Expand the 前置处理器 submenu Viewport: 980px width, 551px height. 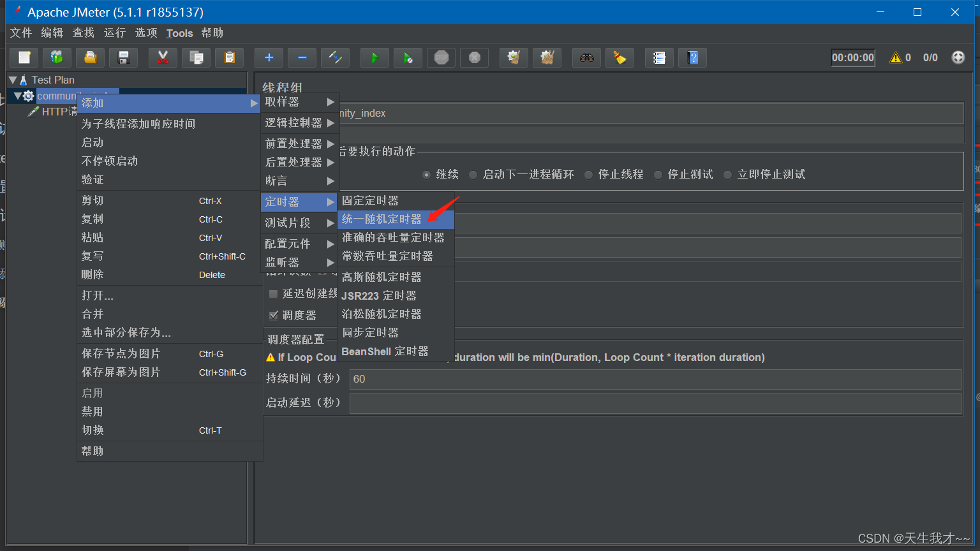click(300, 144)
